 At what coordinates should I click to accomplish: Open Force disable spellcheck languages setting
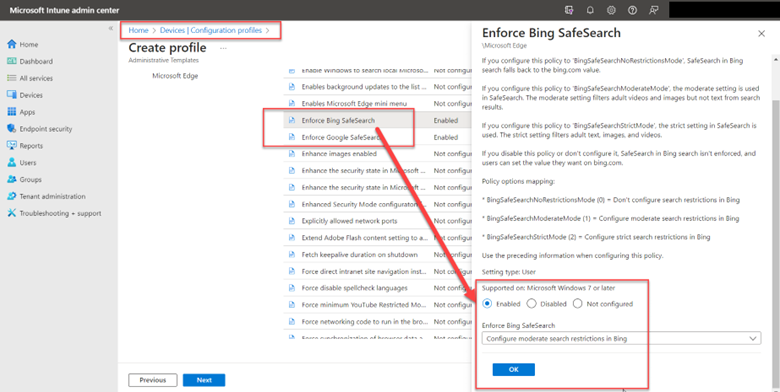[354, 288]
